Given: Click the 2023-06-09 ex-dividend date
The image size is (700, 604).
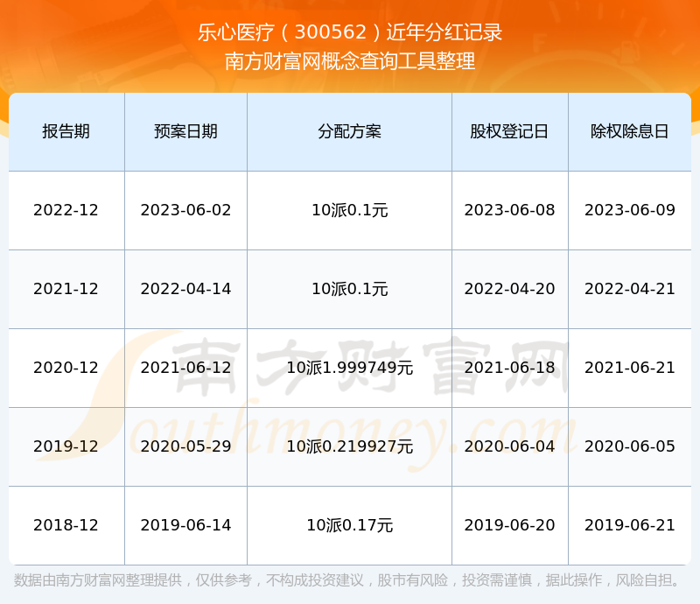Looking at the screenshot, I should click(629, 210).
